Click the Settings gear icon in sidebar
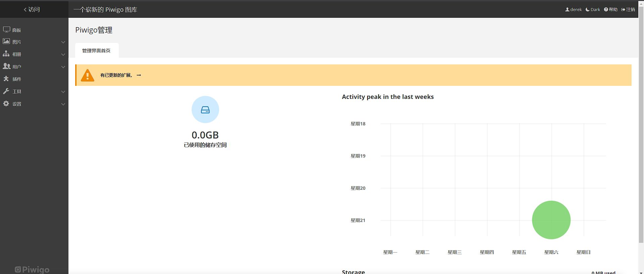The height and width of the screenshot is (274, 644). 6,104
